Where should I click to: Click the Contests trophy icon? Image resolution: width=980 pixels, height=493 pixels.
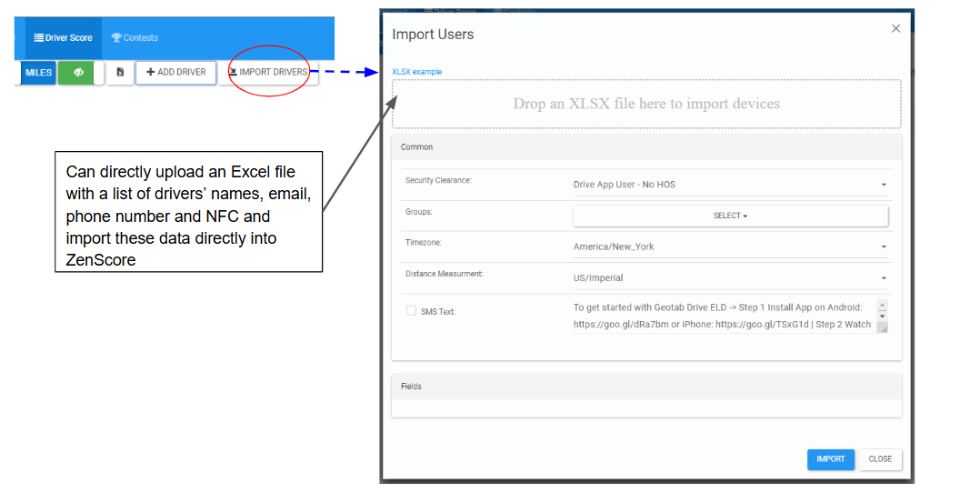click(x=116, y=37)
